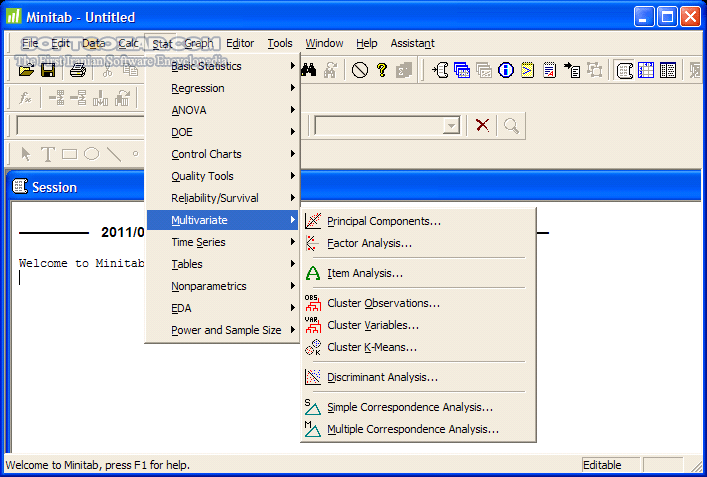The height and width of the screenshot is (477, 707).
Task: Click the red X cancel icon
Action: (x=482, y=125)
